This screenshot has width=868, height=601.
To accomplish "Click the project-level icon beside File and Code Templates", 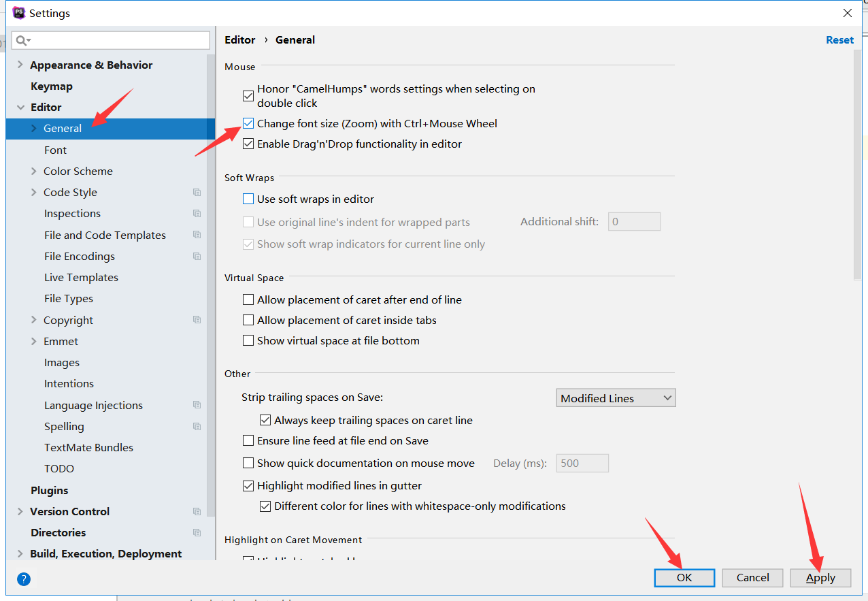I will 197,235.
